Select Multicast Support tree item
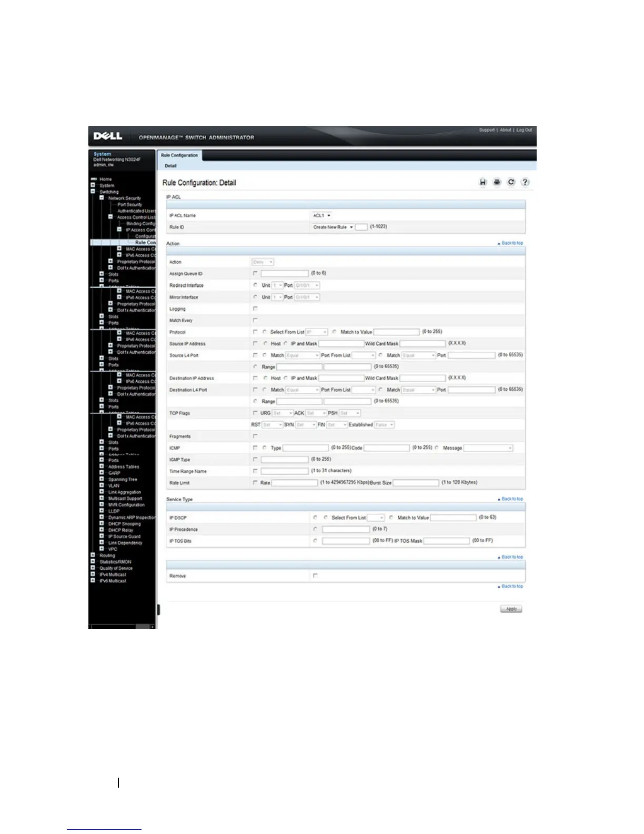The height and width of the screenshot is (834, 644). point(125,498)
